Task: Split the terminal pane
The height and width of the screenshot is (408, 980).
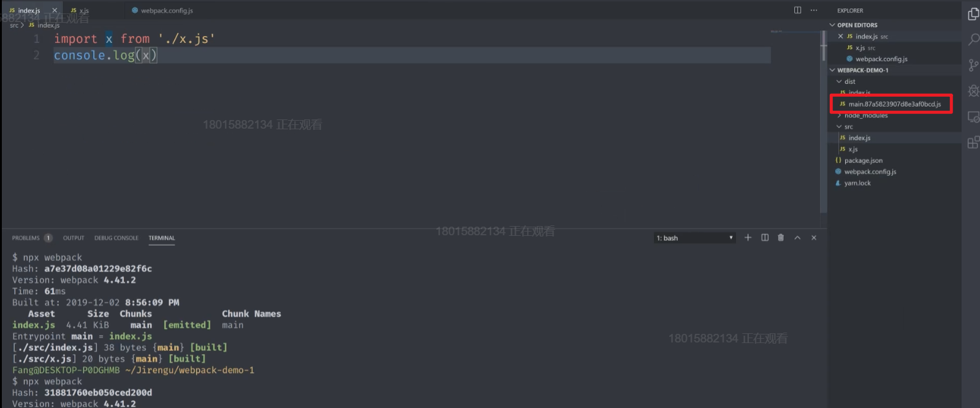Action: click(x=765, y=238)
